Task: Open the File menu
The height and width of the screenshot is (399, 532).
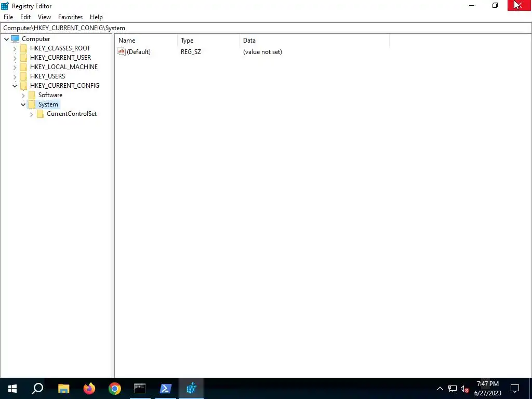Action: pyautogui.click(x=8, y=17)
